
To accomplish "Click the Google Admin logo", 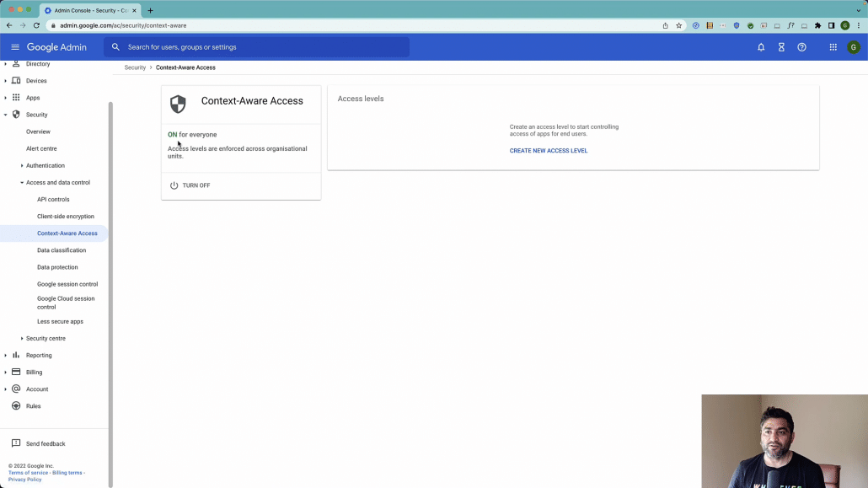I will 56,47.
